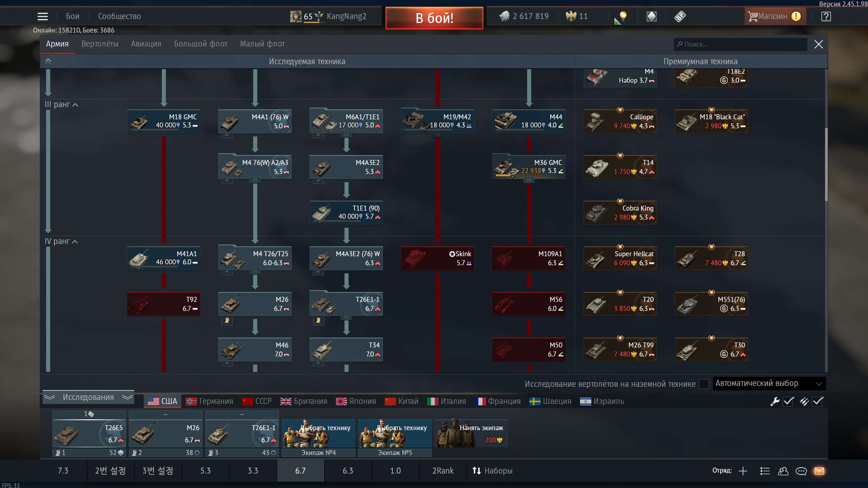Image resolution: width=868 pixels, height=488 pixels.
Task: Expand the Исследования panel toggle
Action: 88,397
